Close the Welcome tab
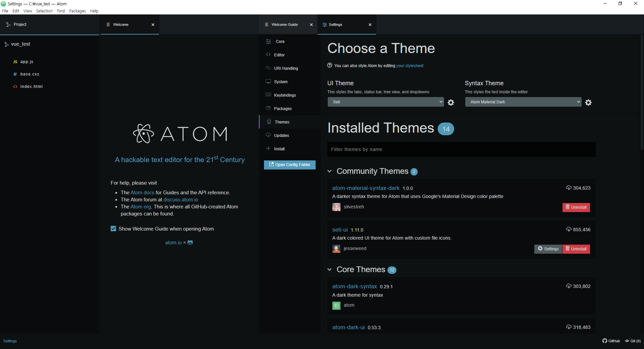The image size is (644, 349). 153,25
